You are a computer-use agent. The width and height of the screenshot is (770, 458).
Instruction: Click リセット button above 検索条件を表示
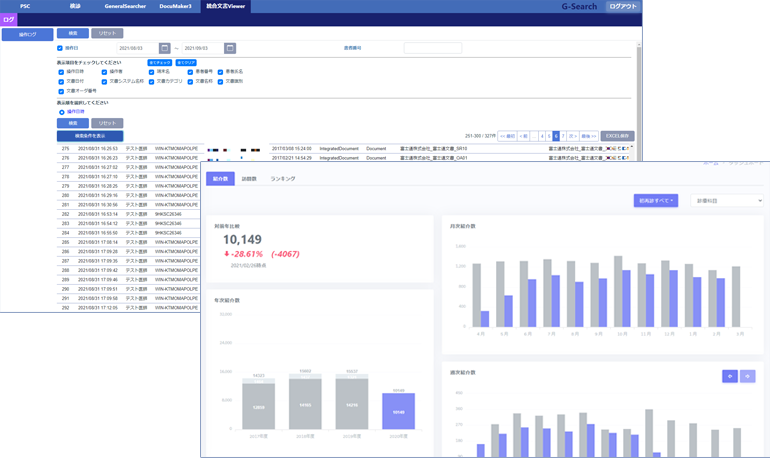pyautogui.click(x=107, y=123)
